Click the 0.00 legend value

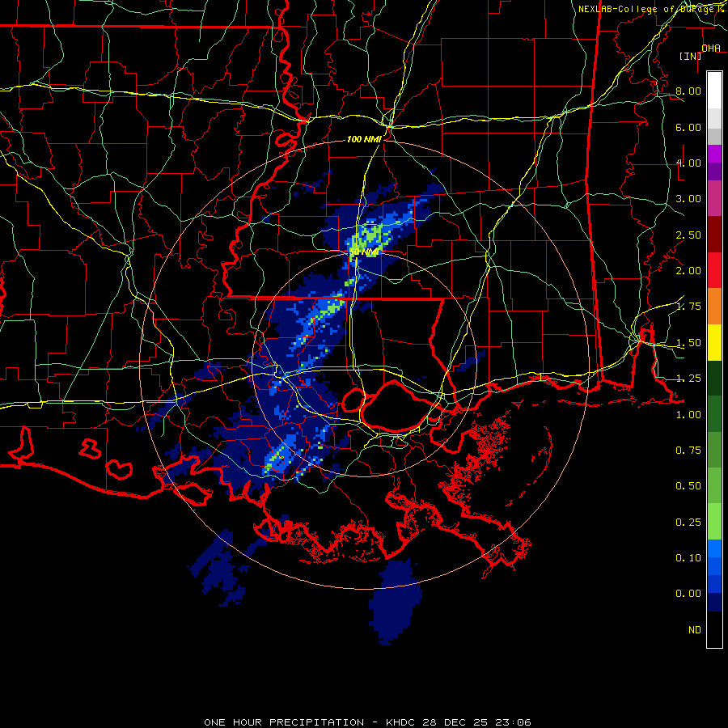click(688, 594)
